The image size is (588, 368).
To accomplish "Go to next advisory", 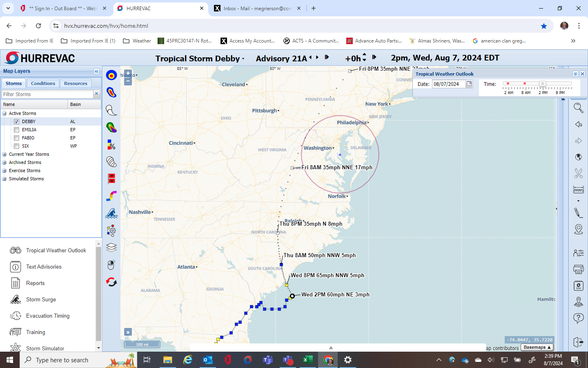I will (x=317, y=57).
